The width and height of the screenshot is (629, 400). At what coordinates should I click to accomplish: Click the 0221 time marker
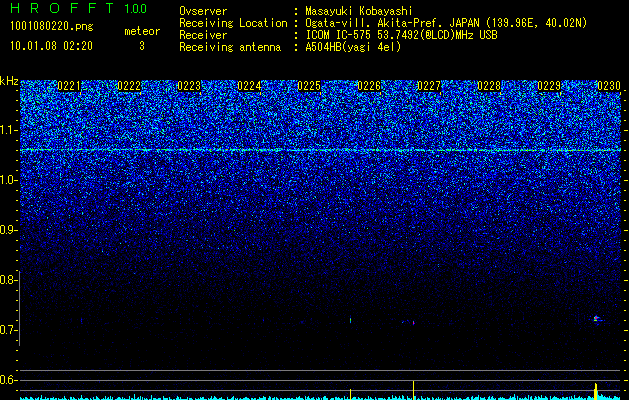(69, 86)
